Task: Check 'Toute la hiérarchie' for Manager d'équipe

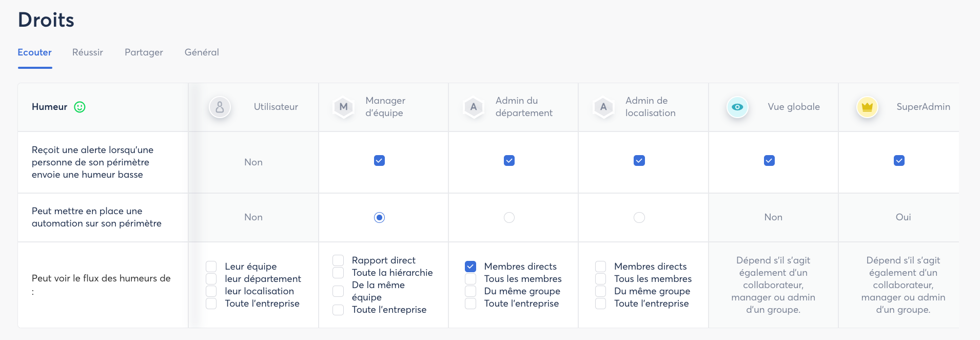Action: [338, 273]
